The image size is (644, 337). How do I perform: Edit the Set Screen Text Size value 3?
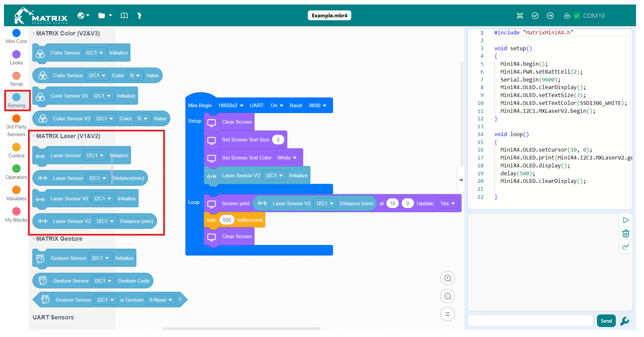[278, 140]
